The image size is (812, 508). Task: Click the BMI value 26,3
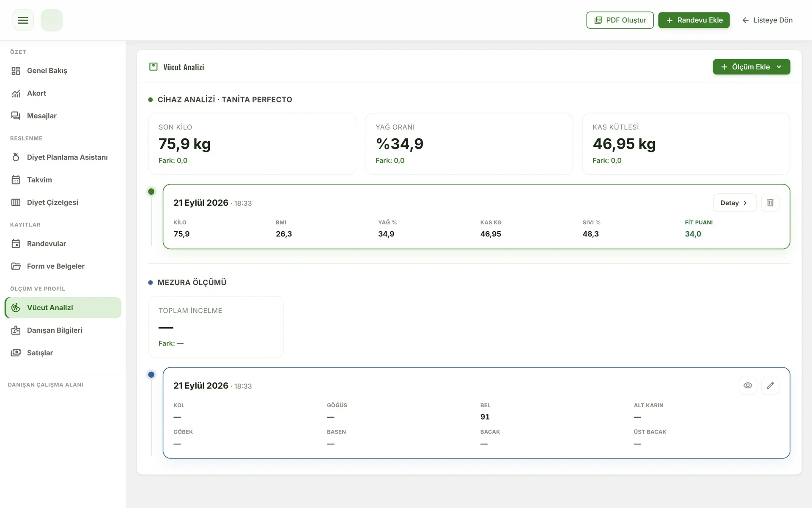284,234
